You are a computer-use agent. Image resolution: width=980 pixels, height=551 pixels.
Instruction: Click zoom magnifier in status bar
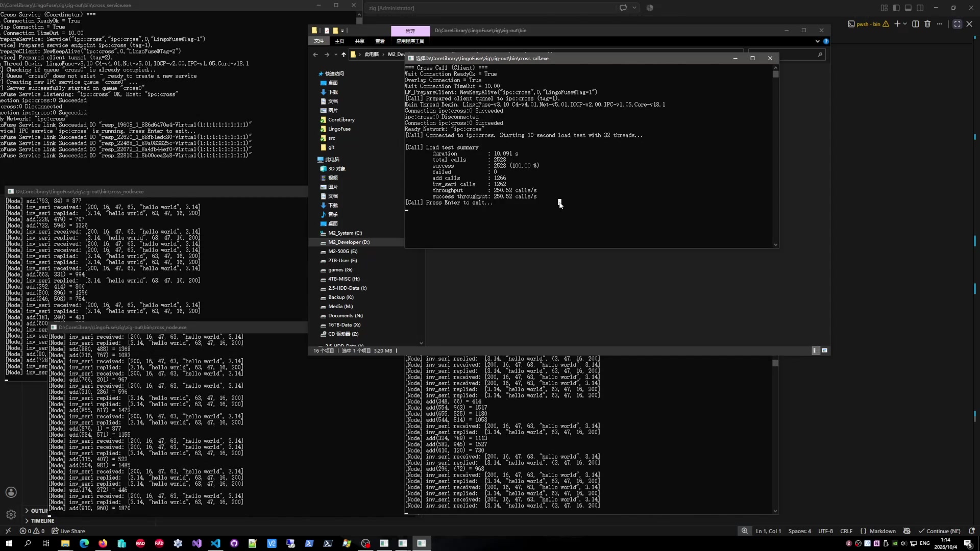(x=745, y=531)
